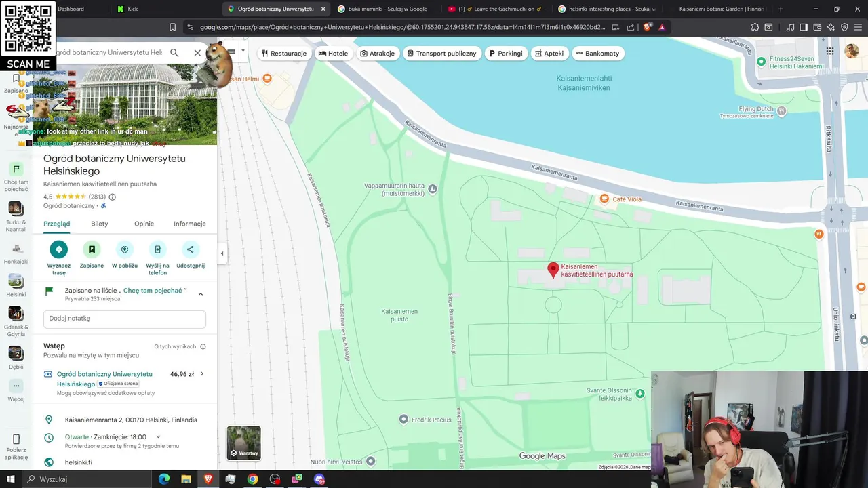
Task: Click the Fitness24Seven Helsinki Hakaniemi marker
Action: point(761,62)
